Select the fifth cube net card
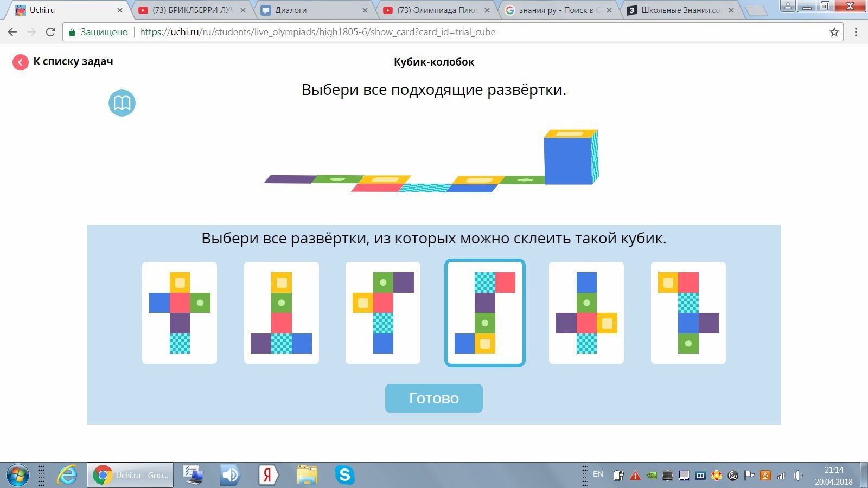Screen dimensions: 868x488 [586, 313]
